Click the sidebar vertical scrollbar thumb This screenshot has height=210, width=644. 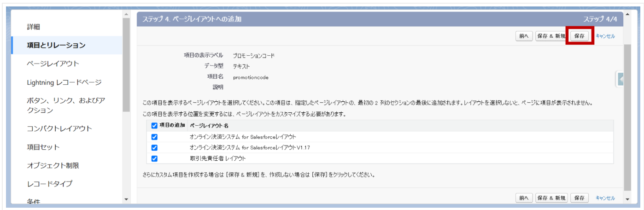pos(126,64)
